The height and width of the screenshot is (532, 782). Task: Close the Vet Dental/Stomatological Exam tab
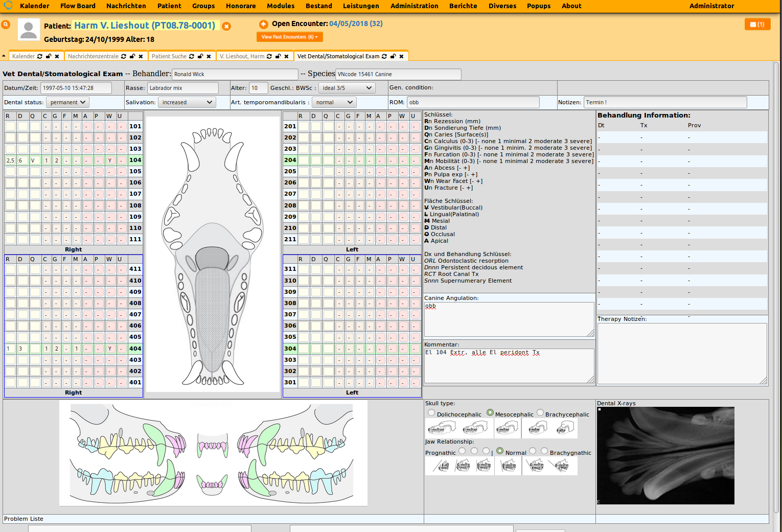[401, 56]
